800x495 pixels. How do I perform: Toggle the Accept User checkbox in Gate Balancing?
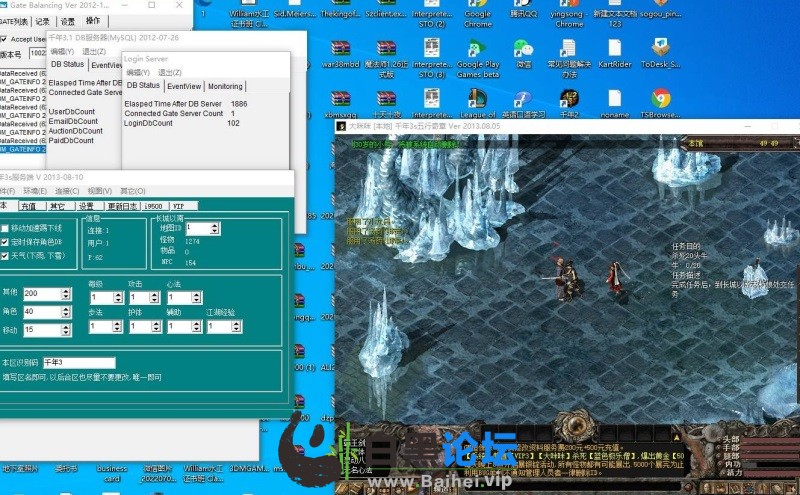click(4, 39)
